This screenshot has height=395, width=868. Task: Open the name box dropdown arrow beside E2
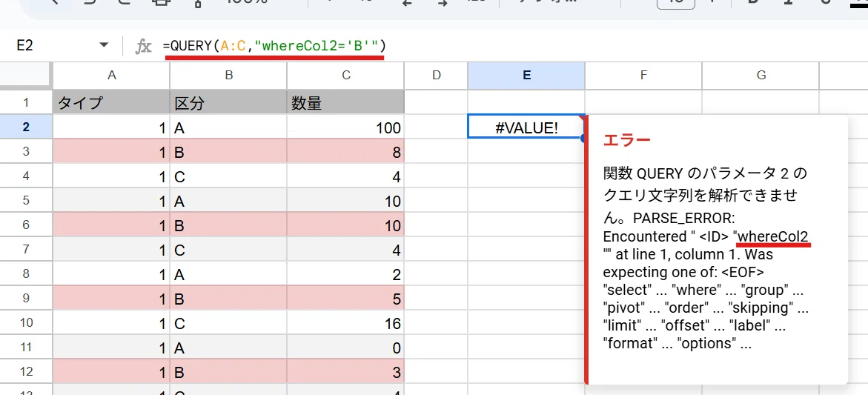[104, 45]
